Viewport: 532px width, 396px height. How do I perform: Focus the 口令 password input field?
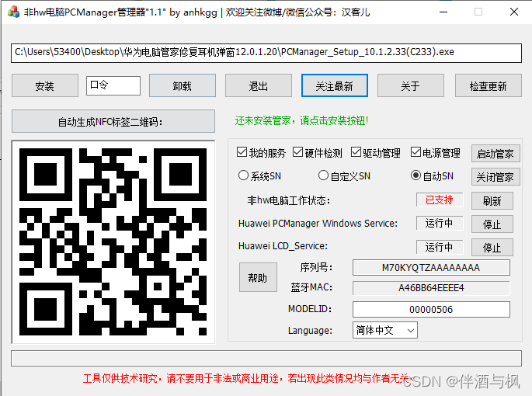pyautogui.click(x=113, y=85)
